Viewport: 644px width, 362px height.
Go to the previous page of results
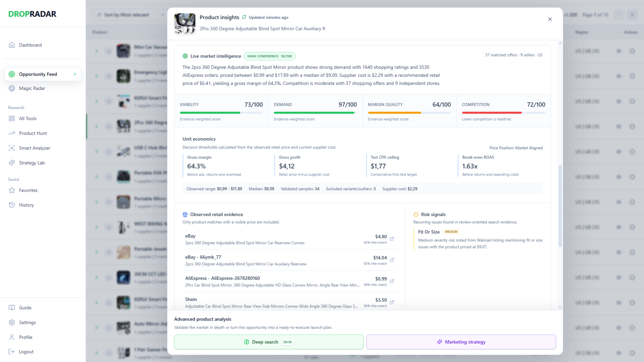pyautogui.click(x=619, y=15)
